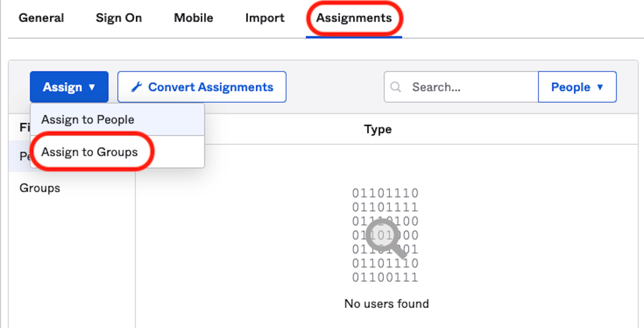
Task: Switch to the Sign On tab
Action: click(119, 18)
